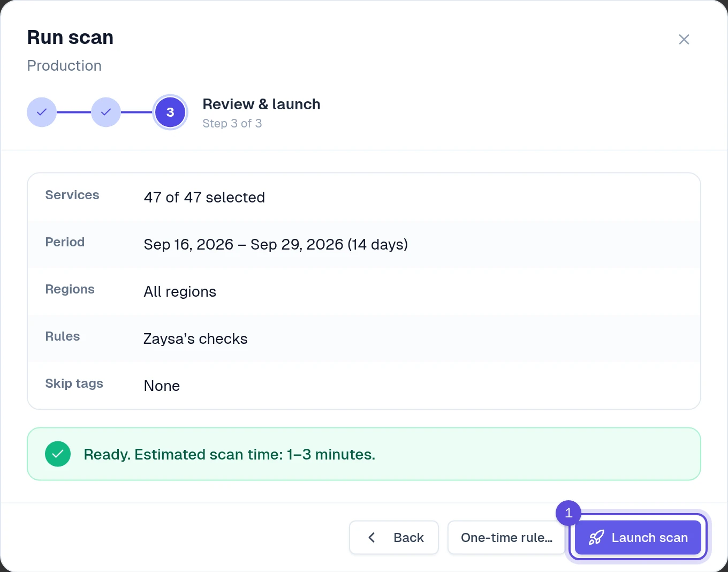Click the green ready checkmark icon
Image resolution: width=728 pixels, height=572 pixels.
pos(58,454)
